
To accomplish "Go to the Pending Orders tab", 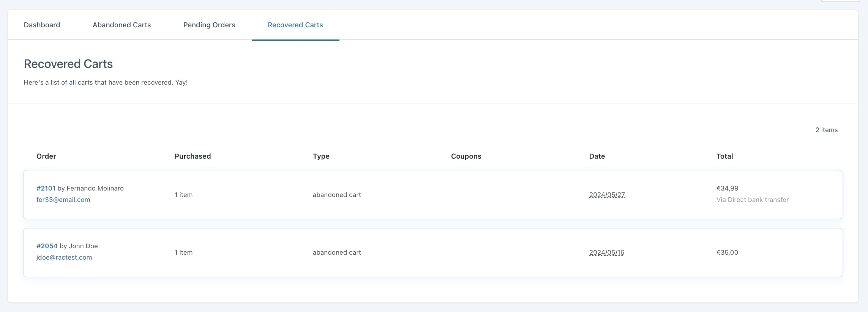I will pos(209,25).
